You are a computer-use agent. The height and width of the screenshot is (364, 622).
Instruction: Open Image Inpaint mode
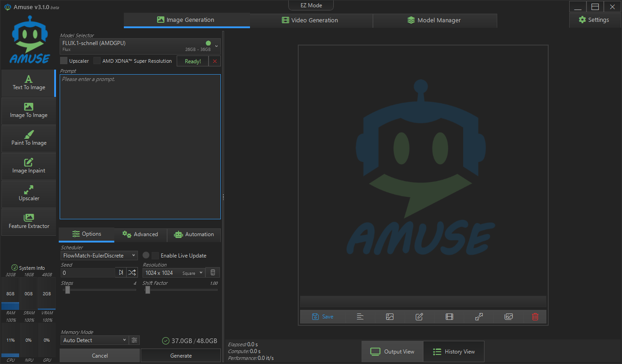pyautogui.click(x=29, y=167)
